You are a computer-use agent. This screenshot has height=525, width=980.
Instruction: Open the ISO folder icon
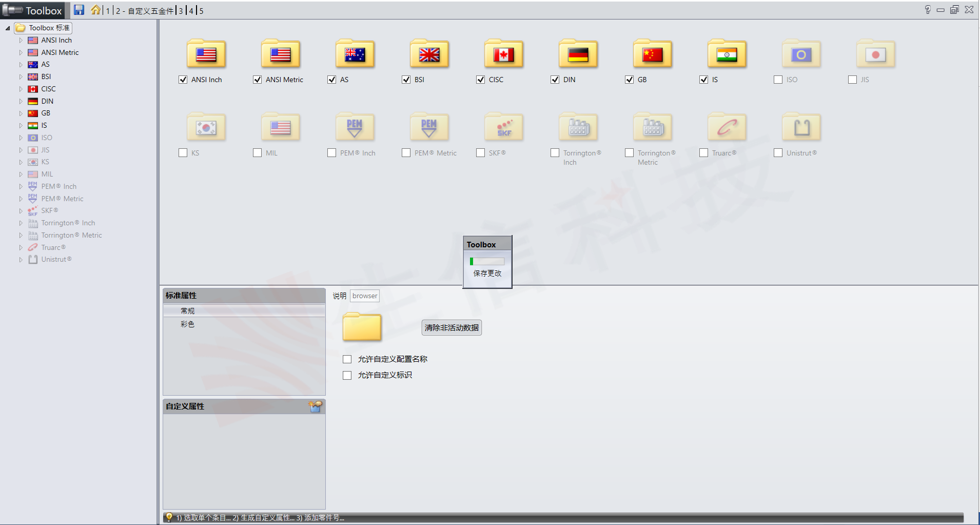click(801, 54)
